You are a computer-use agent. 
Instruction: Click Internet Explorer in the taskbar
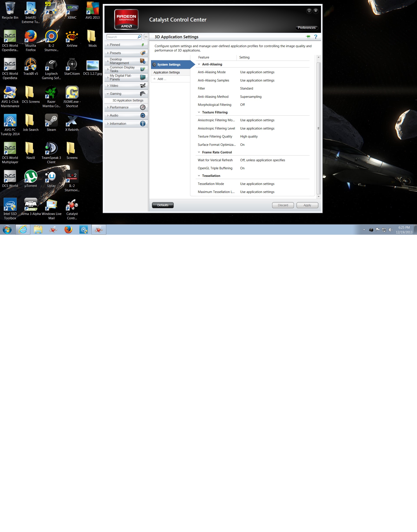point(23,230)
